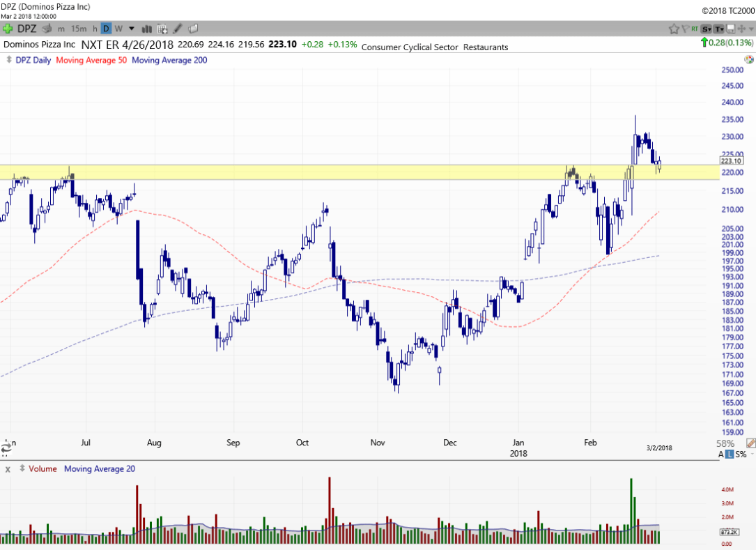Switch to the 15m timeframe

pos(79,29)
